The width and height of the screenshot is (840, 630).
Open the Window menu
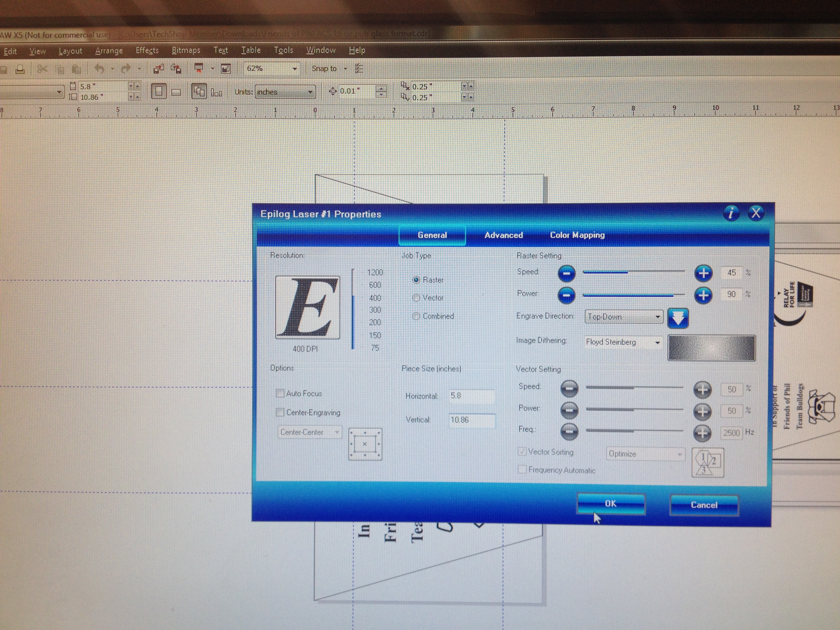tap(321, 50)
